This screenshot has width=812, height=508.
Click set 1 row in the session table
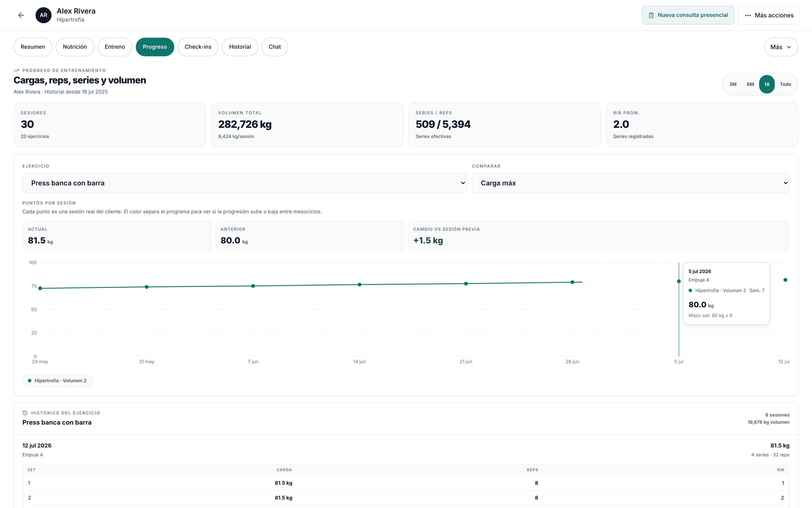coord(406,483)
